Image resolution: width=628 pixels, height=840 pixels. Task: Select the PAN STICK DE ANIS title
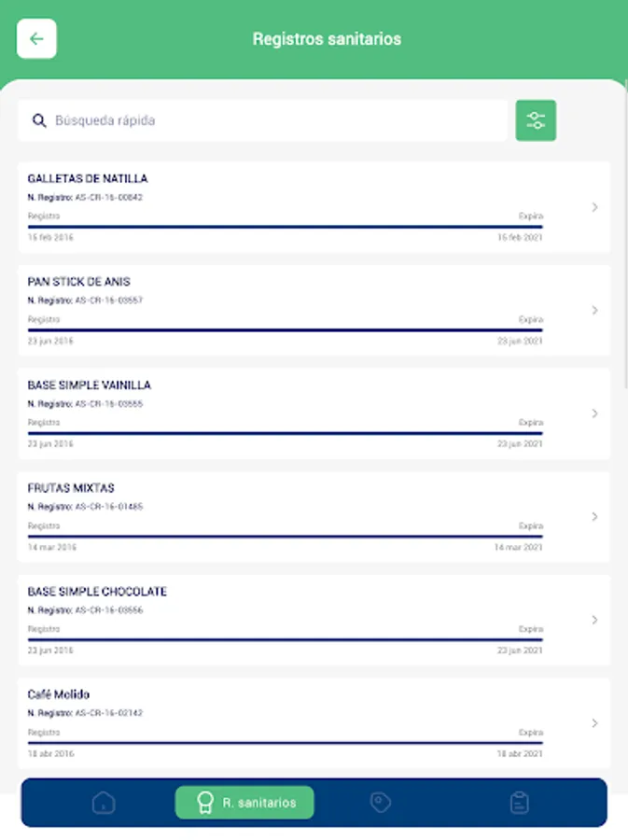point(79,282)
